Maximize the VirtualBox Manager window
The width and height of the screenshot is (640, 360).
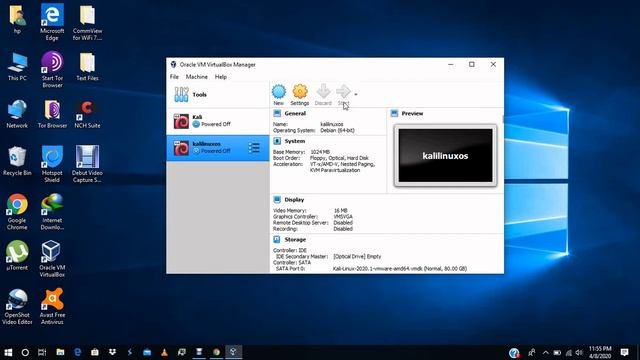[x=472, y=64]
